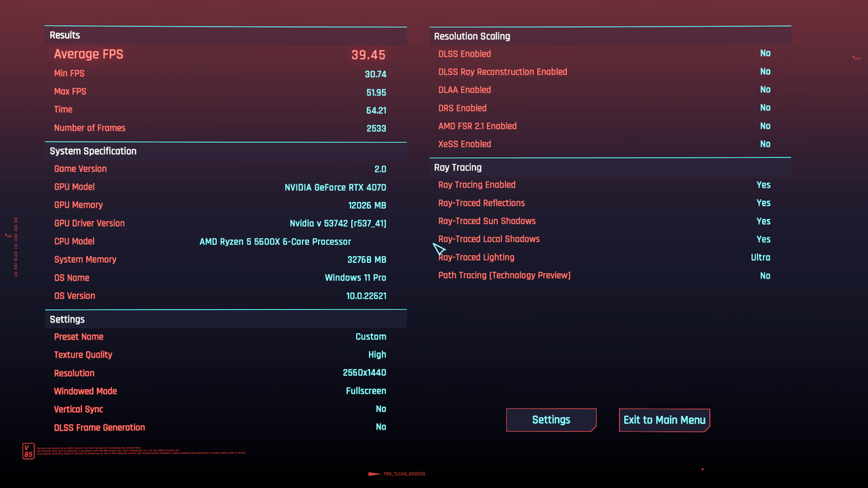This screenshot has width=868, height=488.
Task: Open the Settings button
Action: 551,420
